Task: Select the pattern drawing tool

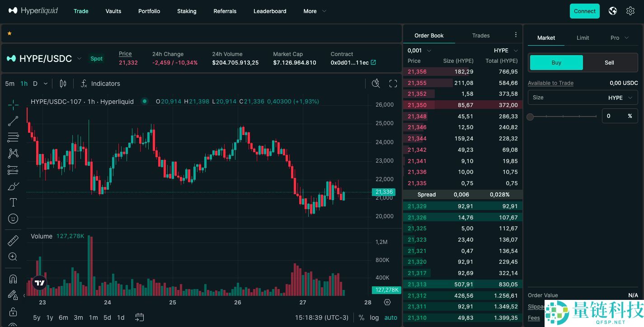Action: (x=13, y=154)
